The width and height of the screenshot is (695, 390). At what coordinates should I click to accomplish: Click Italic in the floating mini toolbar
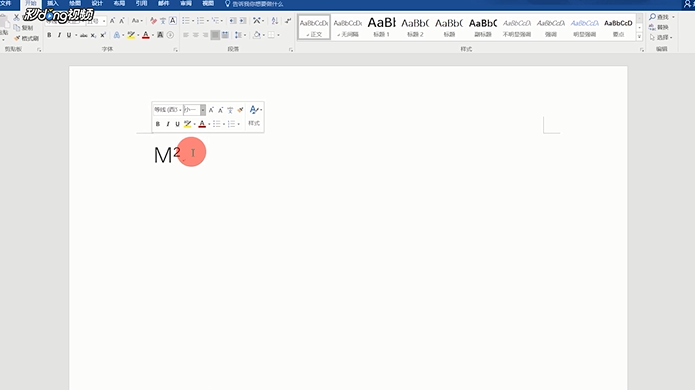168,124
